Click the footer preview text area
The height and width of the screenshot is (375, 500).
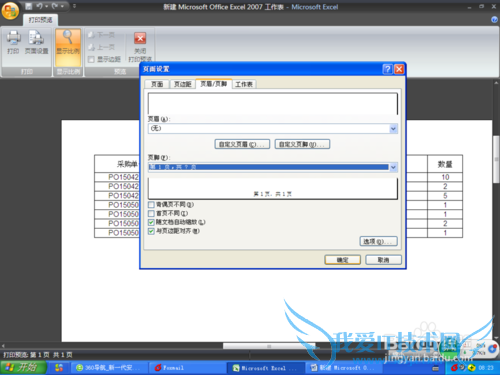(273, 189)
